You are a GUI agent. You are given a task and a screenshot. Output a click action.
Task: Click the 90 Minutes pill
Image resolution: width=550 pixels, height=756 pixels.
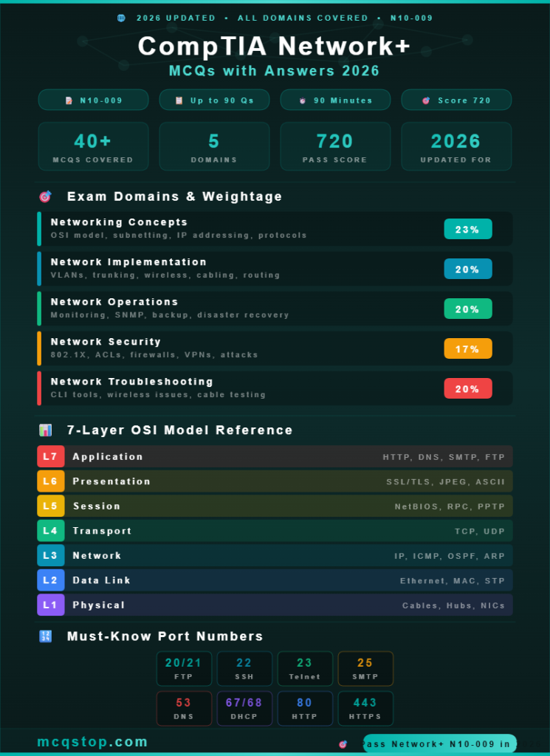tap(335, 100)
